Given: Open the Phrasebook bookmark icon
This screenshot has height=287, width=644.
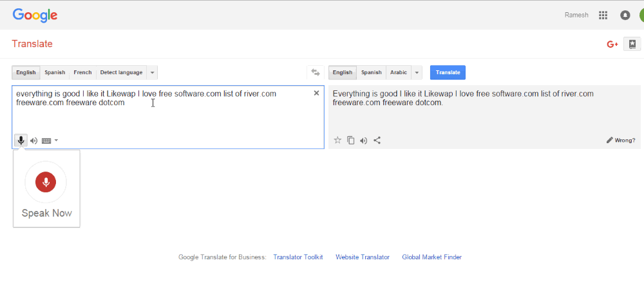Looking at the screenshot, I should tap(632, 44).
